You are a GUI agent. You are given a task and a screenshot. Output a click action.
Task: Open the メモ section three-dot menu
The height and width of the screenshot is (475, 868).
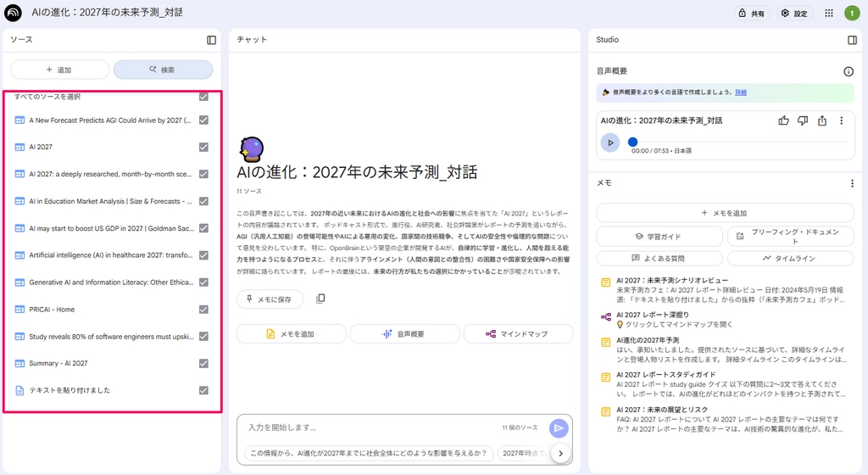click(x=852, y=183)
